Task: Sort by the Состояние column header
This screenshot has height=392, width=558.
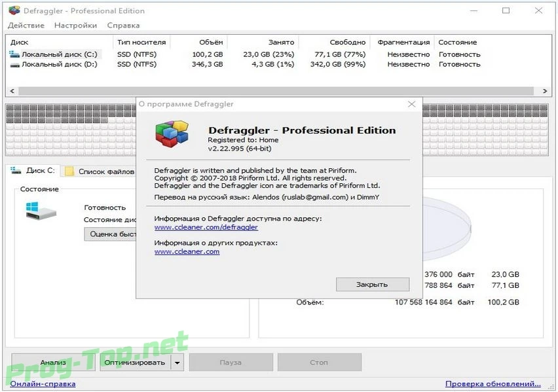Action: [x=457, y=43]
